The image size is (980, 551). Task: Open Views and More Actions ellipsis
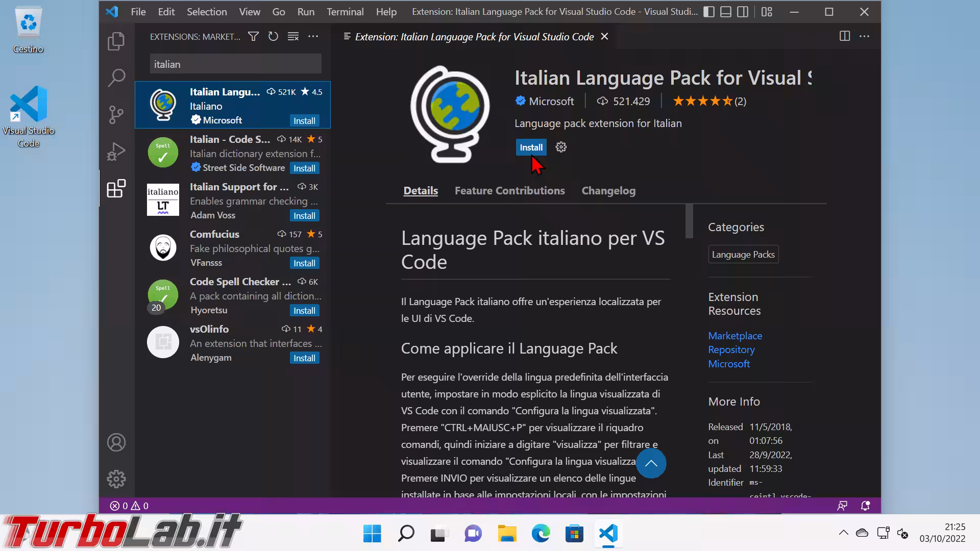pyautogui.click(x=313, y=36)
